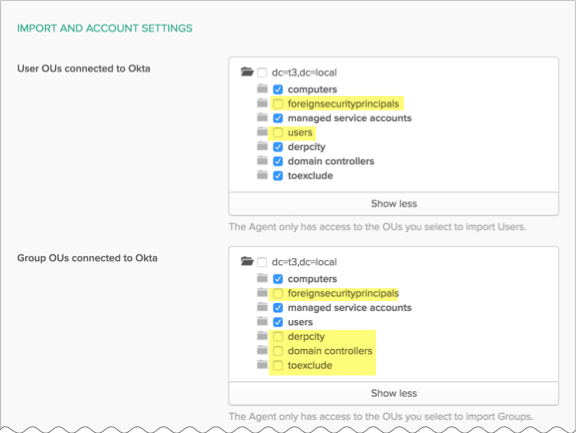The height and width of the screenshot is (433, 576).
Task: Uncheck computers checkbox in Group OUs
Action: point(278,279)
